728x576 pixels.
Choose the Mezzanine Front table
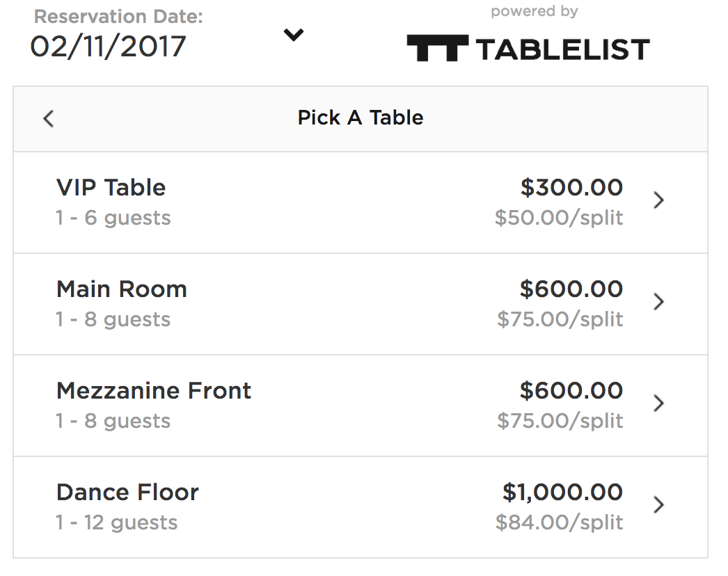154,391
